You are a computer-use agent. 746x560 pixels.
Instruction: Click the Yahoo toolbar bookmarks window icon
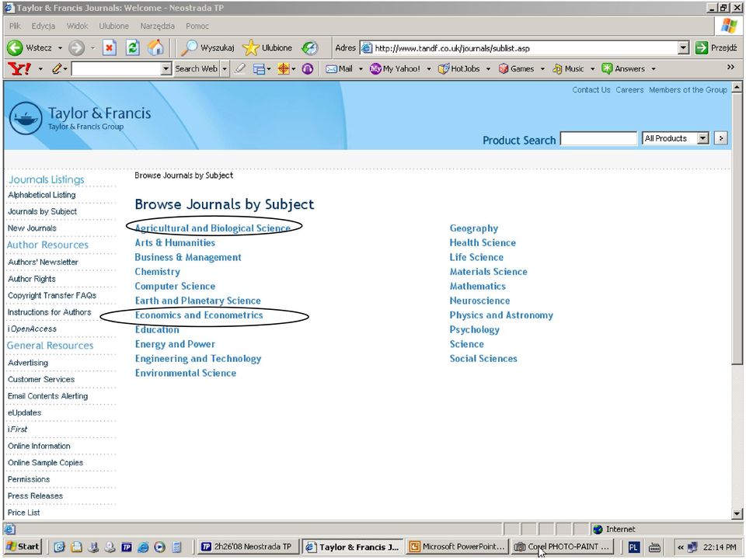[x=259, y=69]
